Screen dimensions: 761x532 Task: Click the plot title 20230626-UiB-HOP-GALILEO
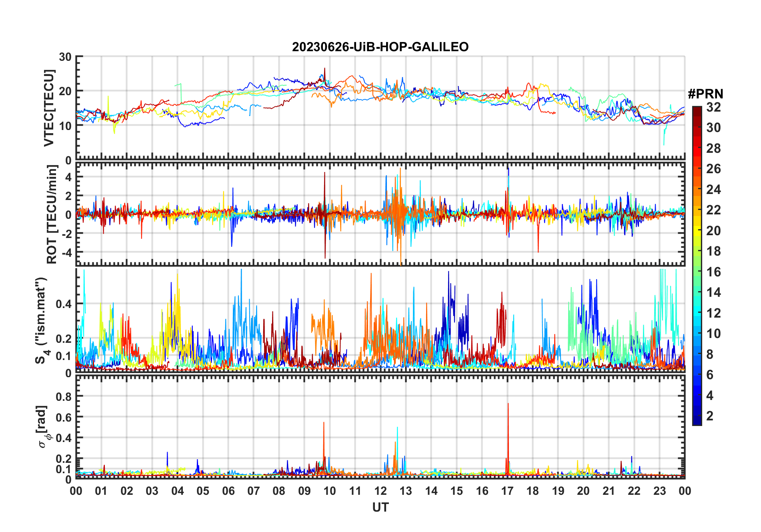pyautogui.click(x=380, y=47)
